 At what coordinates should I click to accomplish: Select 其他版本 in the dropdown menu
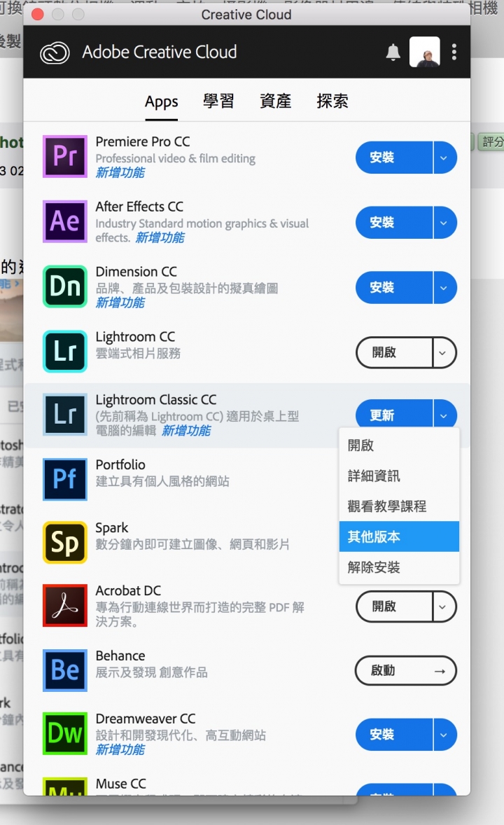coord(399,536)
